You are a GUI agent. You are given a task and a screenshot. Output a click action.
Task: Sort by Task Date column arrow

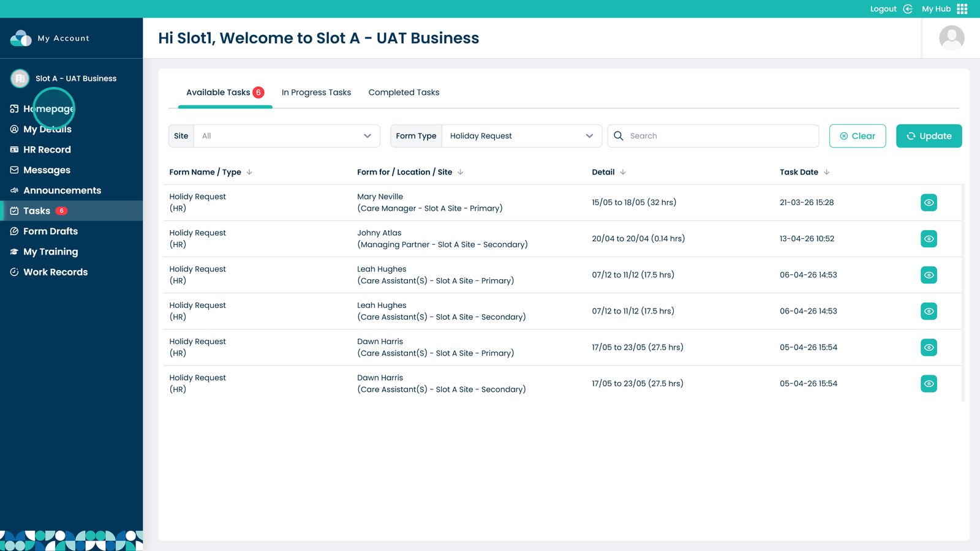pos(826,172)
